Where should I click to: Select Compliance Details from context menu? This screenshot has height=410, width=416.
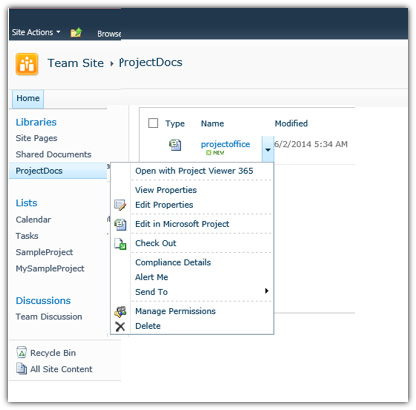(173, 262)
